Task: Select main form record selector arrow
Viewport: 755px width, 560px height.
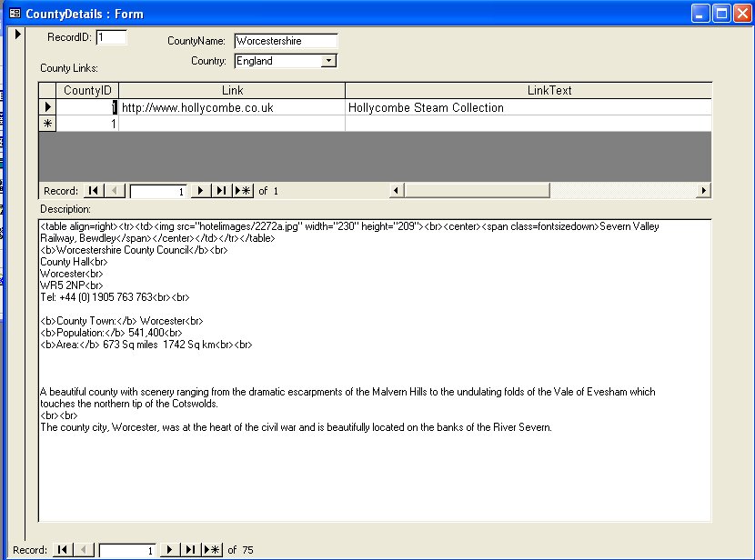Action: (x=17, y=35)
